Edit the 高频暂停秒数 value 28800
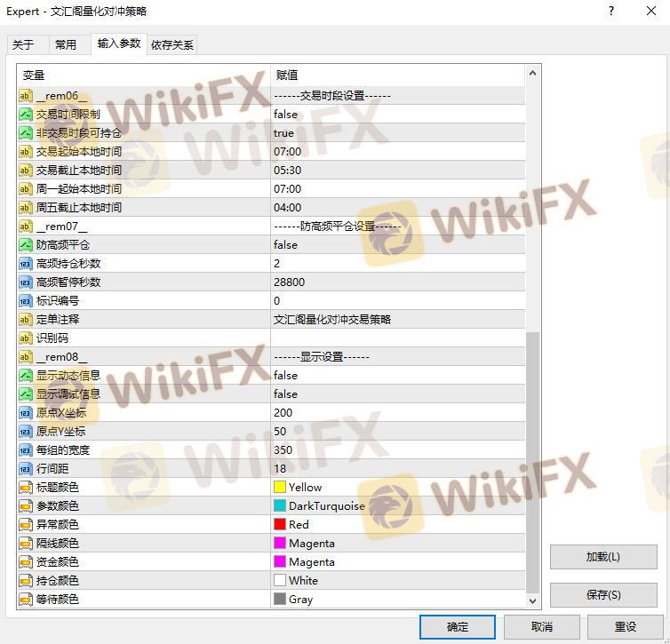 pos(290,282)
